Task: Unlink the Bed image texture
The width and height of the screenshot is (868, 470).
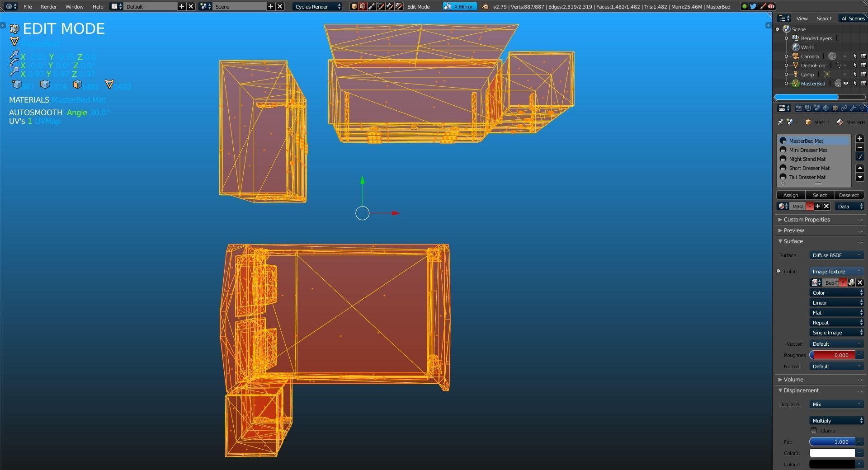Action: [860, 282]
